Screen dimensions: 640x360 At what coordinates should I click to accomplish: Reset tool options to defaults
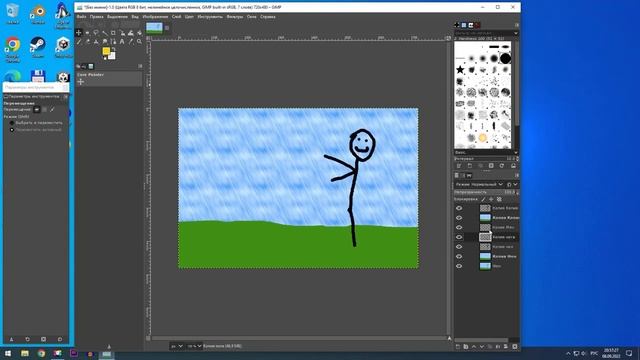60,339
